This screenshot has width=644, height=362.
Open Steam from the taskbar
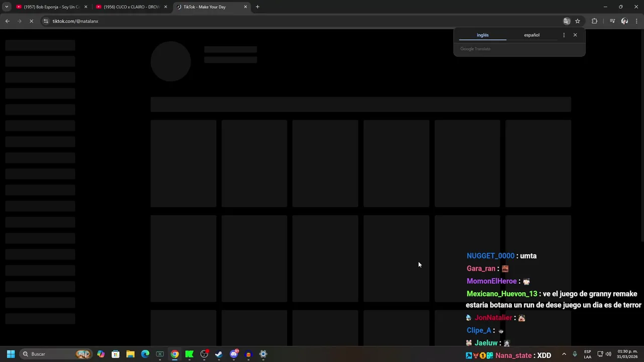(x=219, y=354)
